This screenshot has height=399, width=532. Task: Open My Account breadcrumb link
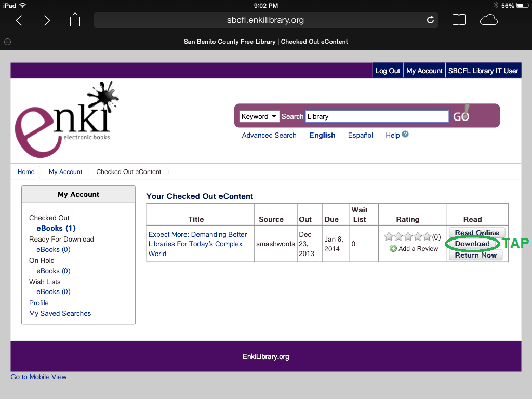pyautogui.click(x=65, y=171)
